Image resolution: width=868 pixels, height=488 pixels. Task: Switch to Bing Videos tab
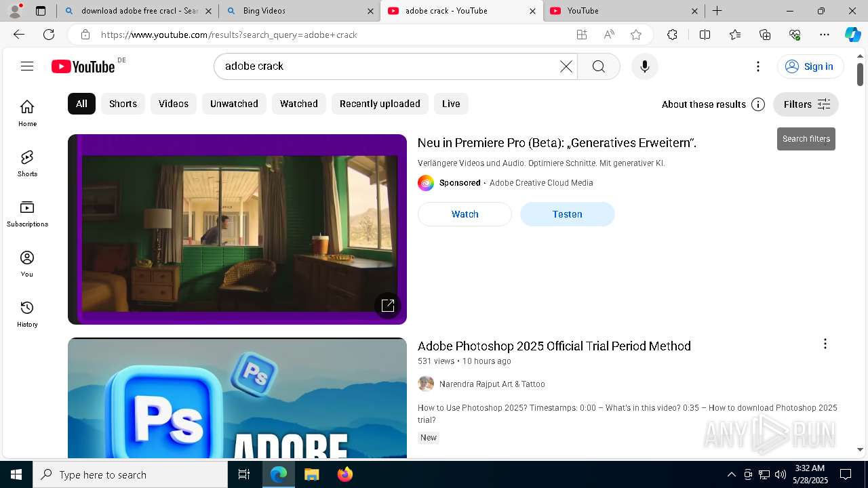pyautogui.click(x=300, y=11)
